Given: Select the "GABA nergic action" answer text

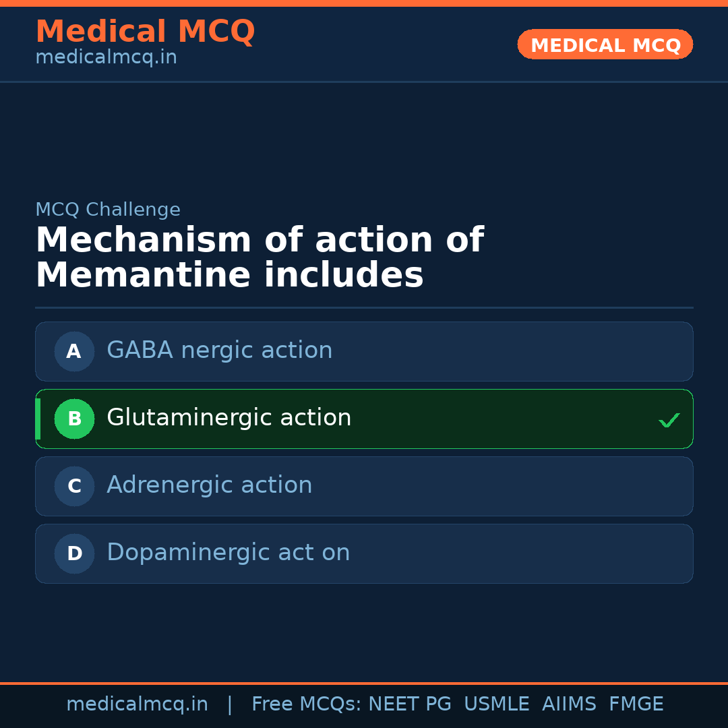Looking at the screenshot, I should (219, 351).
